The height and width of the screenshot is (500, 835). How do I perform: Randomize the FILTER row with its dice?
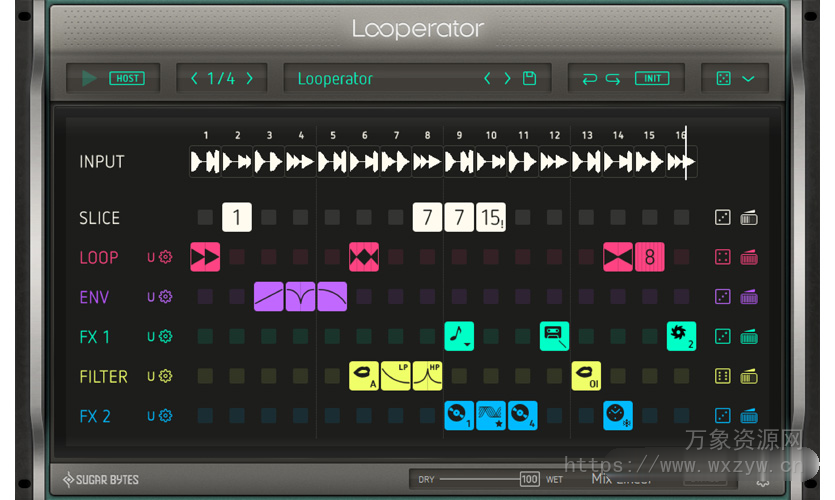point(723,376)
